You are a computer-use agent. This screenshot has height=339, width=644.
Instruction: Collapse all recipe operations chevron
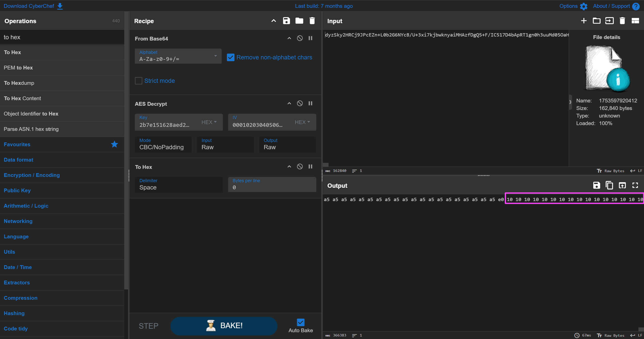pyautogui.click(x=273, y=21)
